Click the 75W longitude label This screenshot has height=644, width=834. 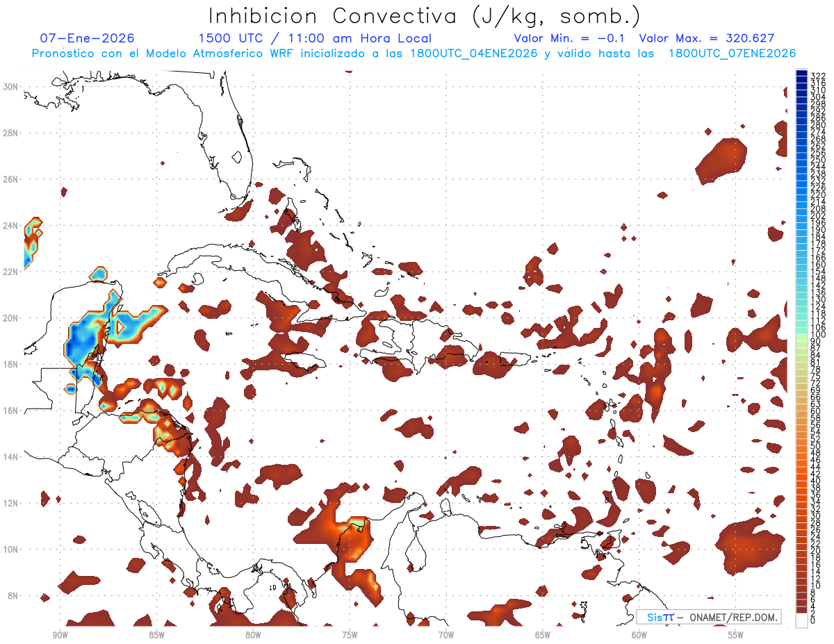click(x=350, y=634)
